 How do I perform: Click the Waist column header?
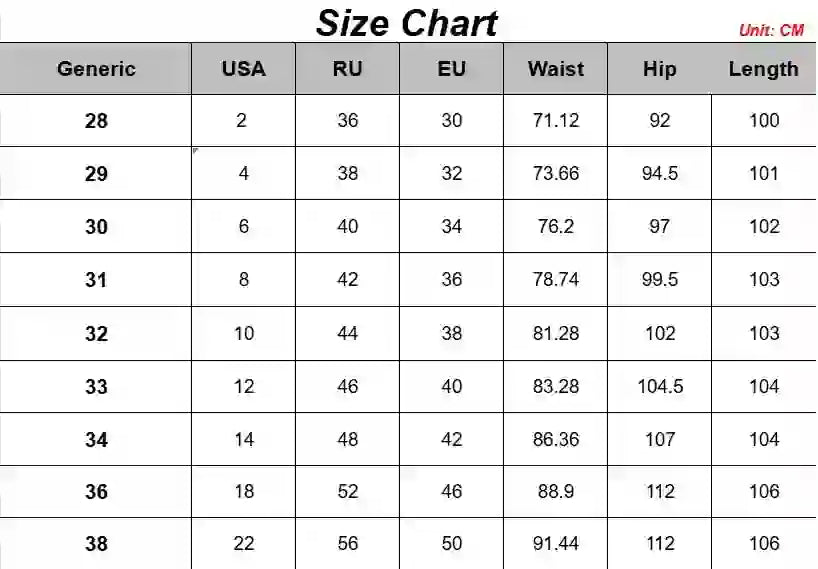pyautogui.click(x=556, y=69)
